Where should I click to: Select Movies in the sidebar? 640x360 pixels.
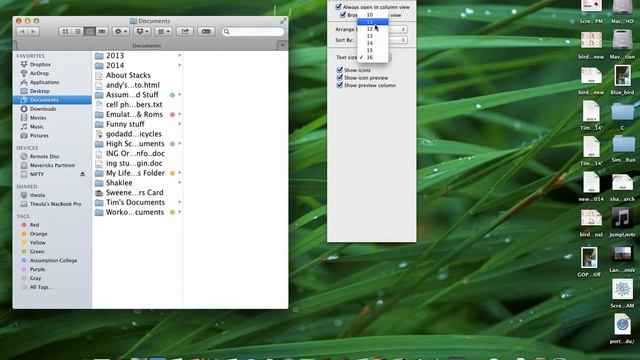pos(38,118)
